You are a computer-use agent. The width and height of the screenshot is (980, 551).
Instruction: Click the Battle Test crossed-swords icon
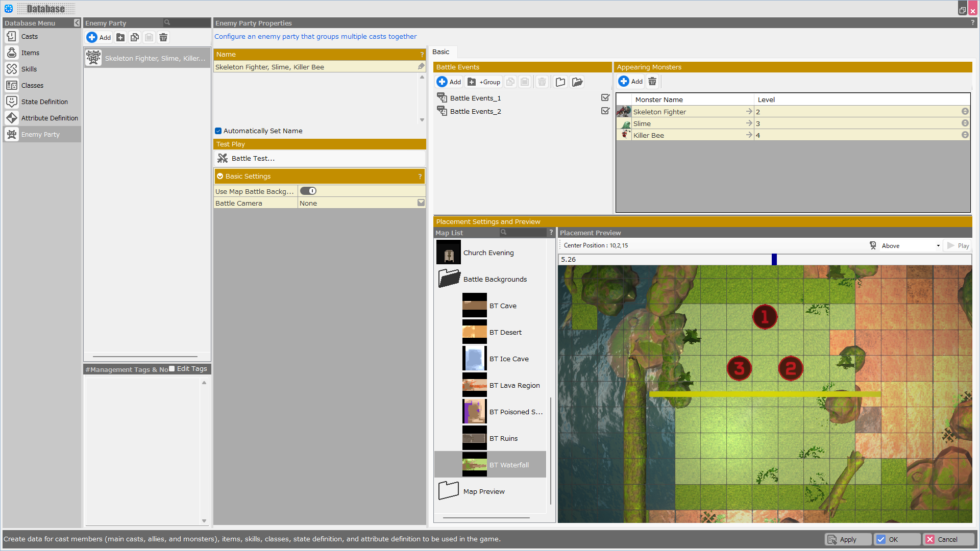point(223,158)
